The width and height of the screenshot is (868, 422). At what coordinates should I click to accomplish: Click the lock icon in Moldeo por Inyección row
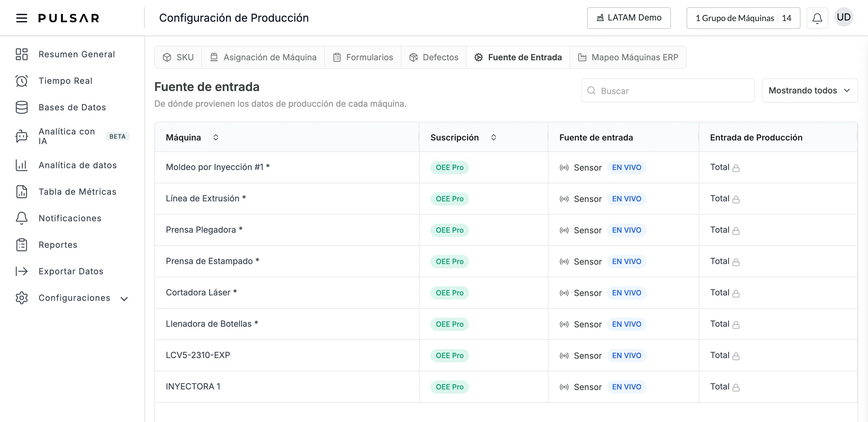coord(736,168)
